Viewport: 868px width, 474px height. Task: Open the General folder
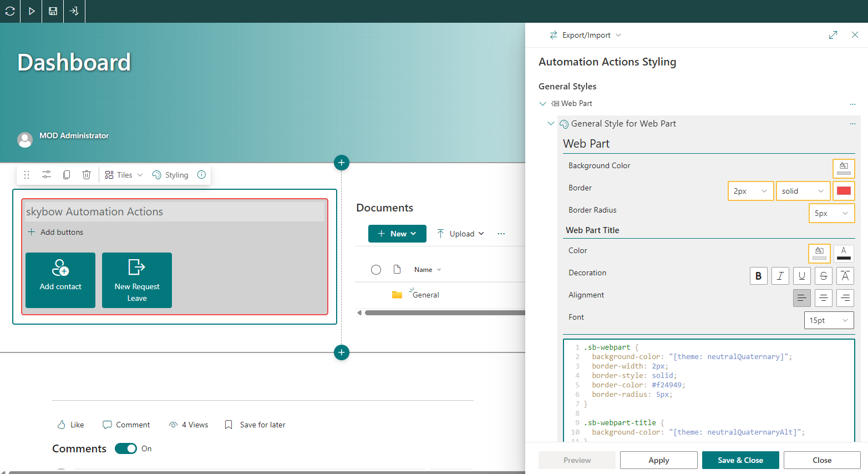pos(426,295)
